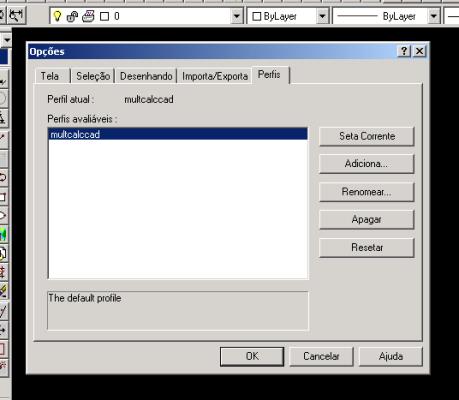Click the green hatch tool icon
The image size is (459, 400).
pyautogui.click(x=3, y=234)
